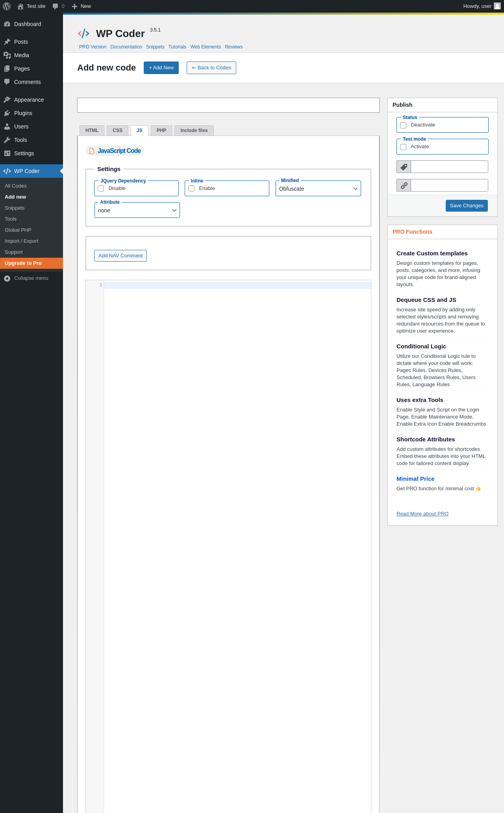Click the Tools wrench icon
Image resolution: width=504 pixels, height=813 pixels.
pos(7,140)
